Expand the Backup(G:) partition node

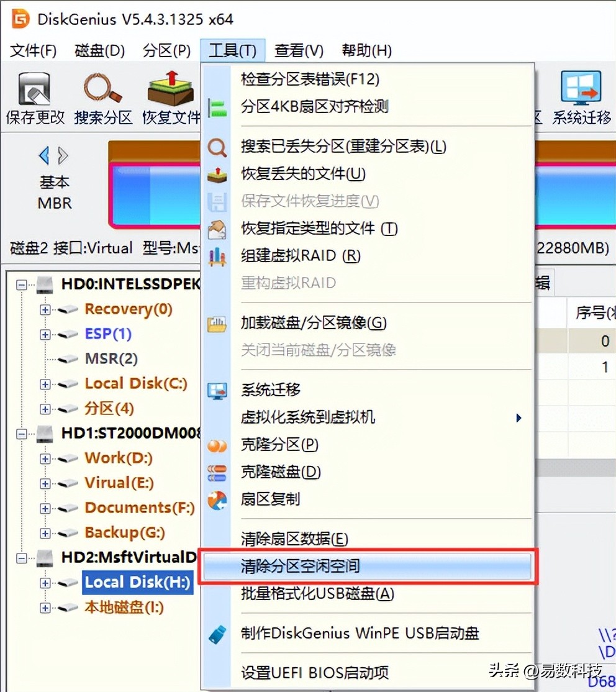(45, 534)
